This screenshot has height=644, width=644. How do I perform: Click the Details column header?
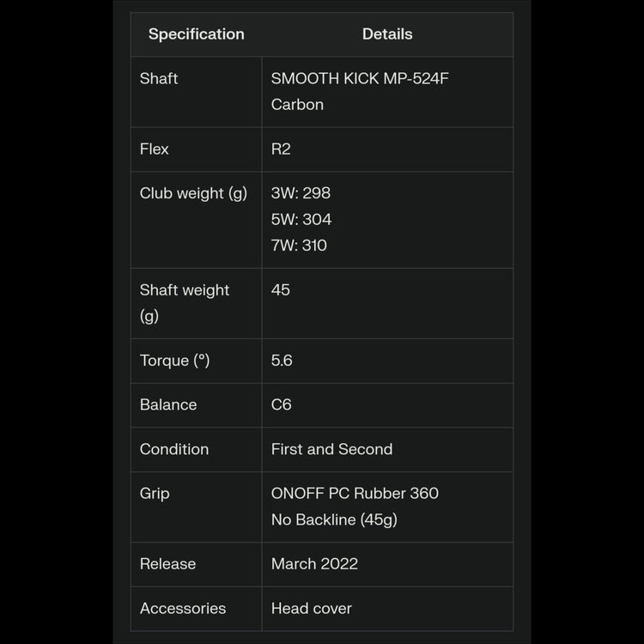point(387,34)
